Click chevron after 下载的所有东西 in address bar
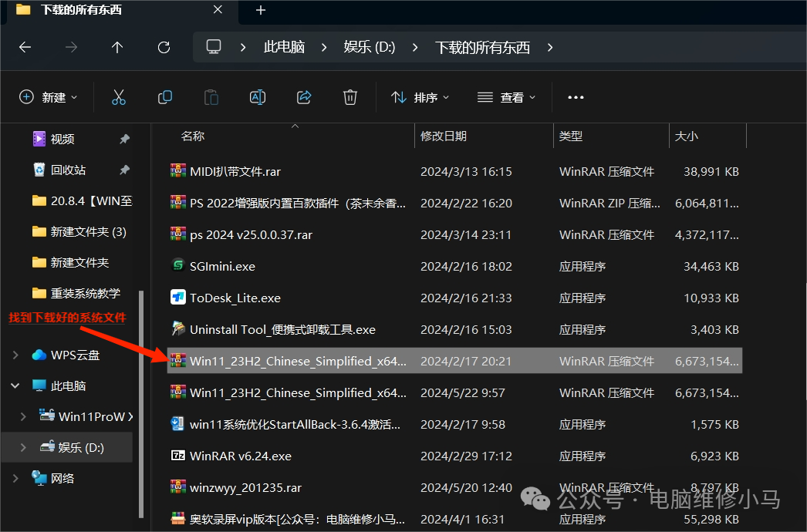Viewport: 807px width, 532px height. coord(550,47)
